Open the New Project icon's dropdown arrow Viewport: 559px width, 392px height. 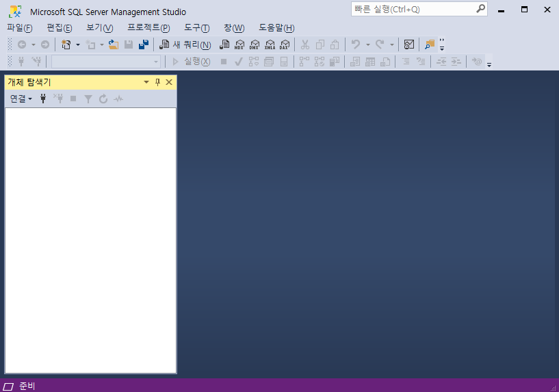pyautogui.click(x=78, y=44)
